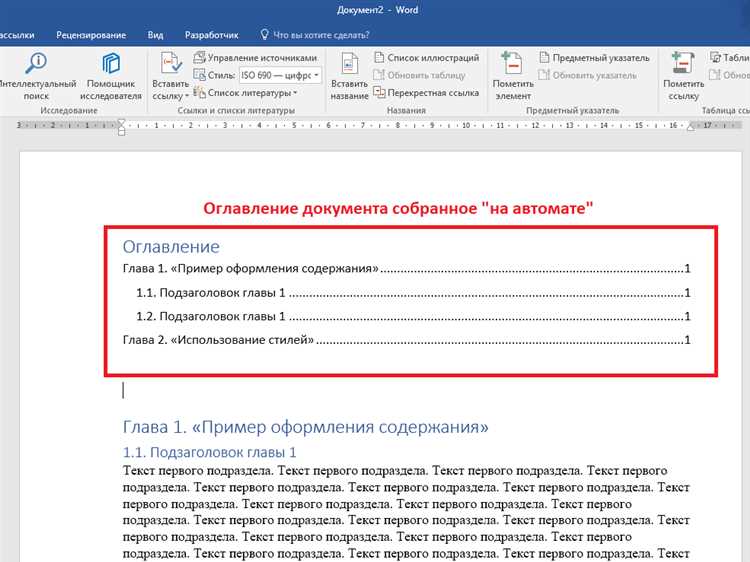Click the first paragraph of body text
The height and width of the screenshot is (562, 750).
tap(406, 512)
